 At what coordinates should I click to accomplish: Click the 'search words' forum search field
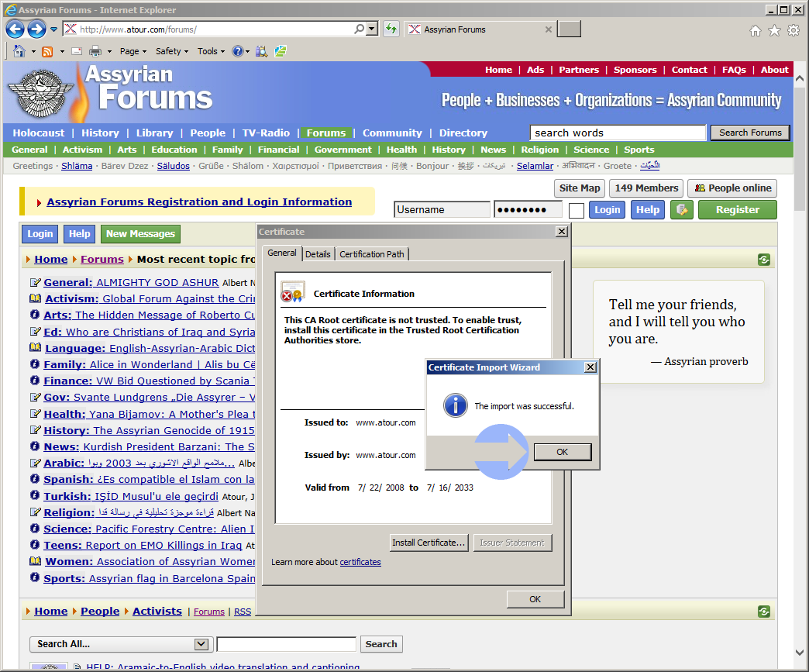618,133
